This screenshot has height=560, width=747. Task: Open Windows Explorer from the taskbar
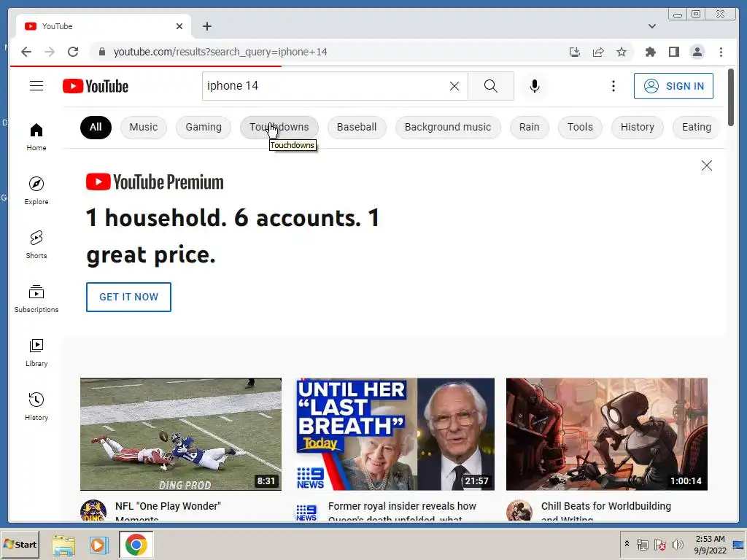coord(63,545)
